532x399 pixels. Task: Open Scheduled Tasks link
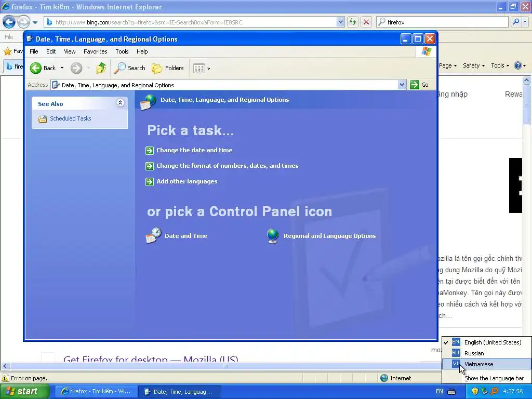[70, 118]
